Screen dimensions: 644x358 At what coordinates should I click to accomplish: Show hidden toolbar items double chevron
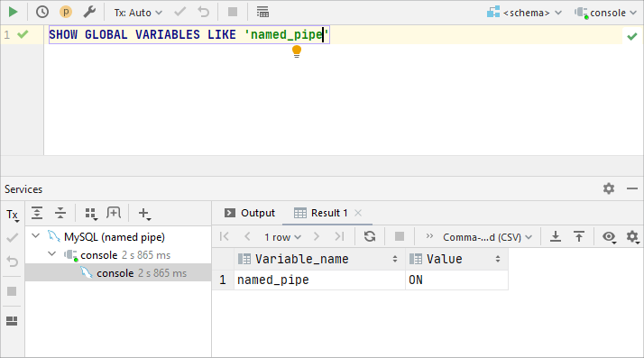point(429,236)
